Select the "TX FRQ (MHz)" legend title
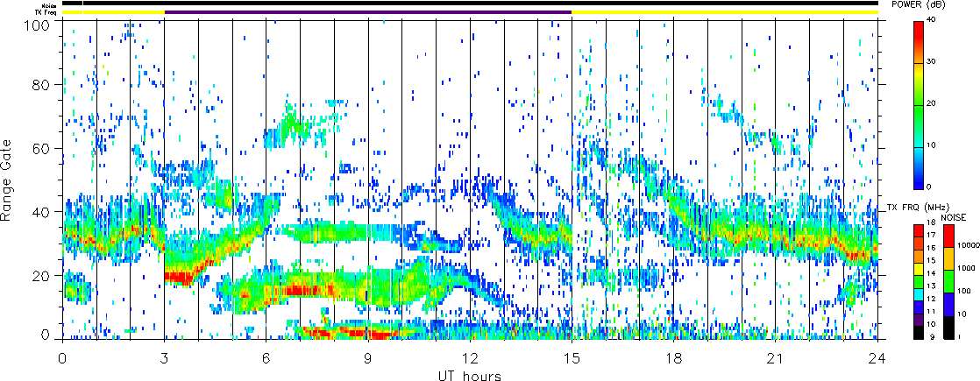The height and width of the screenshot is (381, 980). coord(916,207)
